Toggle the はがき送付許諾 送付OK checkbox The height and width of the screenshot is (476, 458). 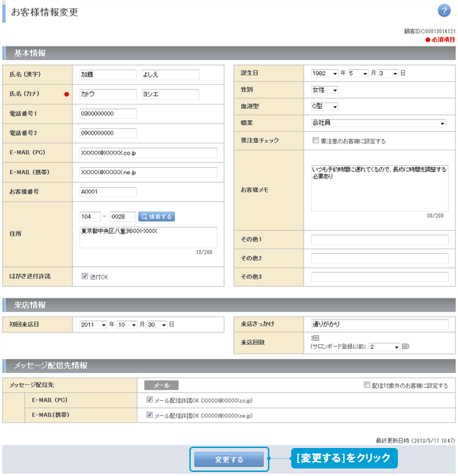[85, 277]
